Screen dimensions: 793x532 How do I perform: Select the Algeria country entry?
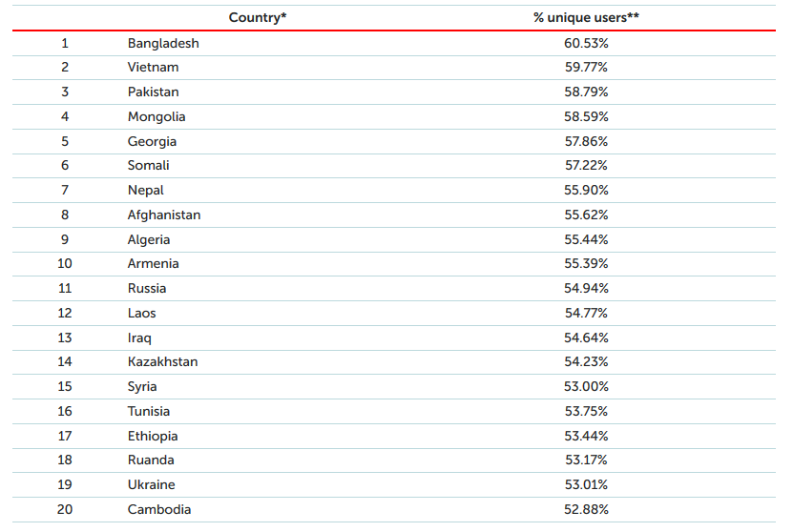[149, 239]
